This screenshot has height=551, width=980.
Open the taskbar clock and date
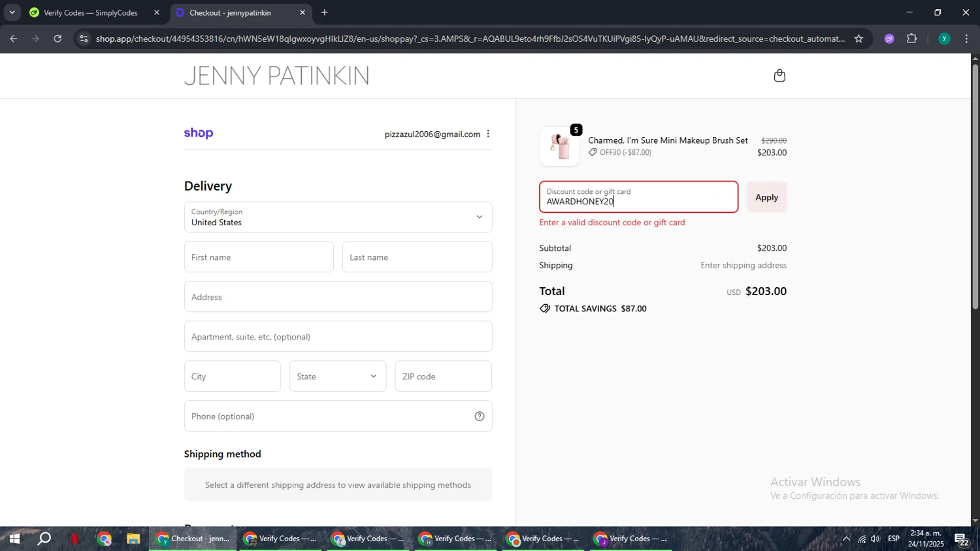pos(926,539)
